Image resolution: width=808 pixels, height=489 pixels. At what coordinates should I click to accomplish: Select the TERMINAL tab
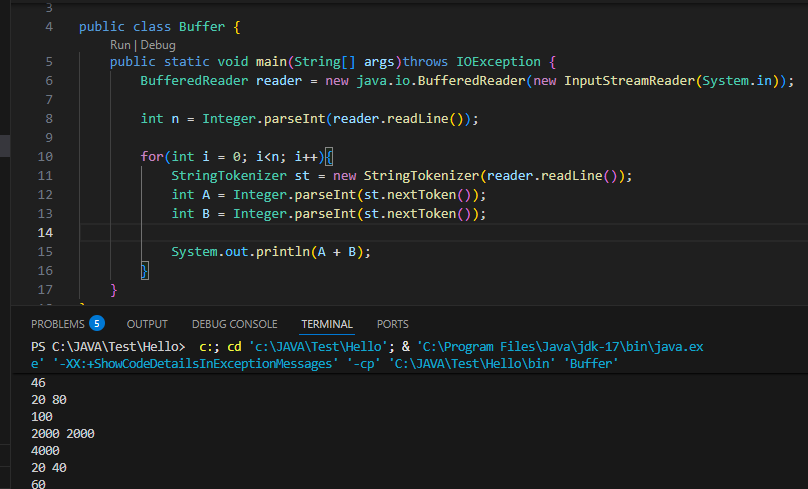click(327, 324)
